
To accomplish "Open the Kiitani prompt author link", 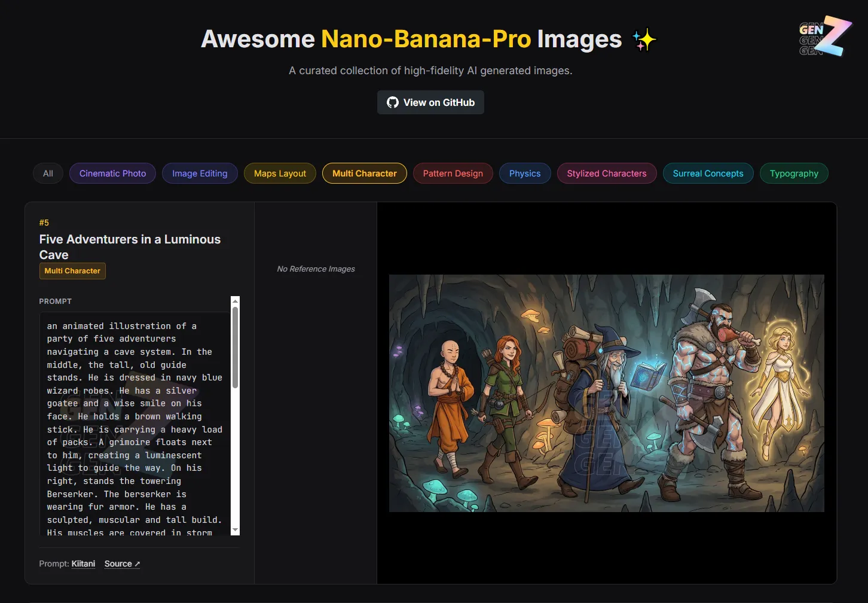I will tap(83, 563).
